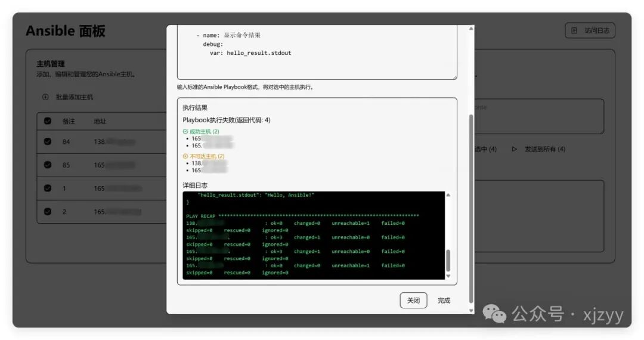The image size is (644, 340).
Task: Click the dialog scrollbar down arrow
Action: coord(471,310)
